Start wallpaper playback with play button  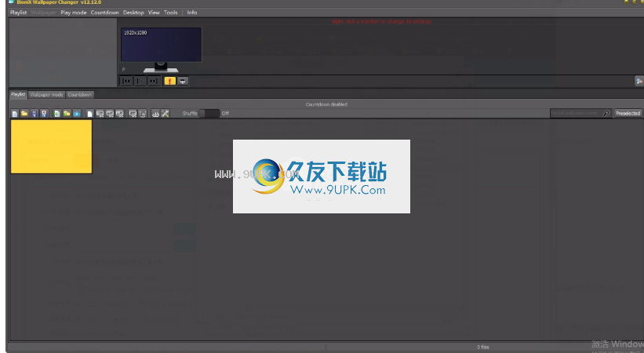(x=140, y=81)
